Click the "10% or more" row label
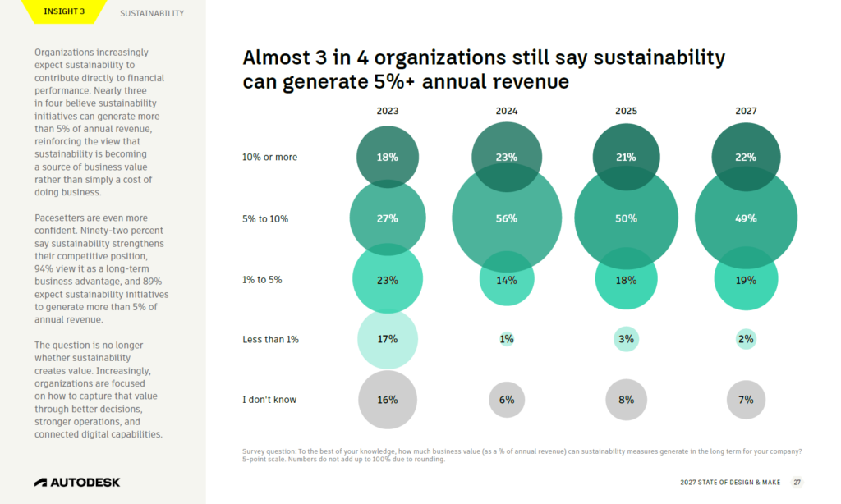The image size is (841, 504). click(269, 157)
